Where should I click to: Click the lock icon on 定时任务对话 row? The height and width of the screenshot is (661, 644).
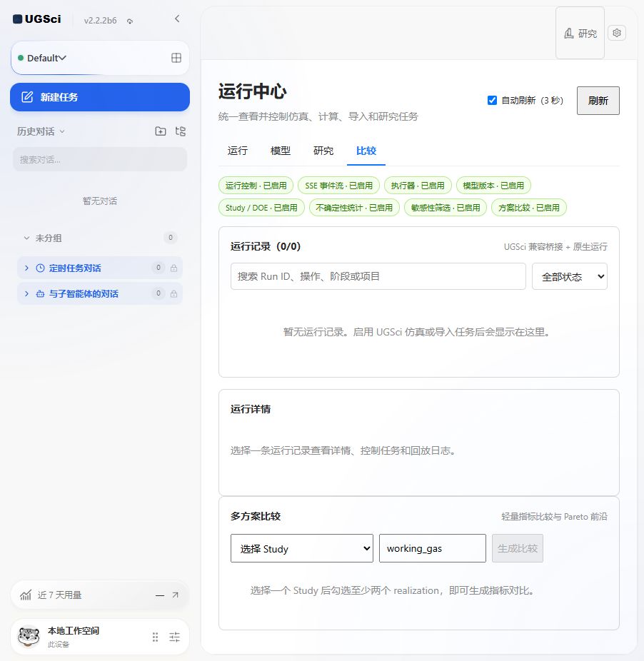pos(173,268)
